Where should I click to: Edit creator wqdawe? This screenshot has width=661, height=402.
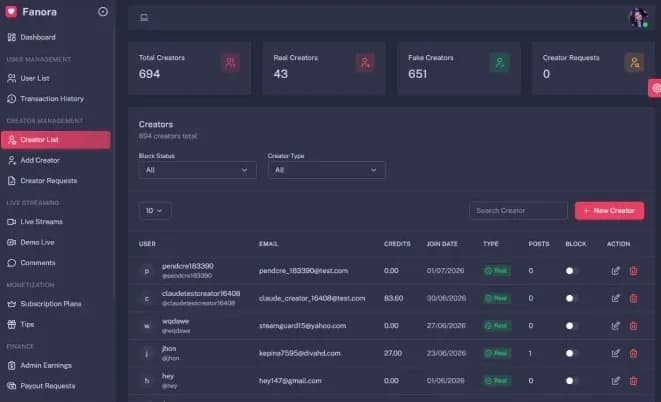[615, 326]
